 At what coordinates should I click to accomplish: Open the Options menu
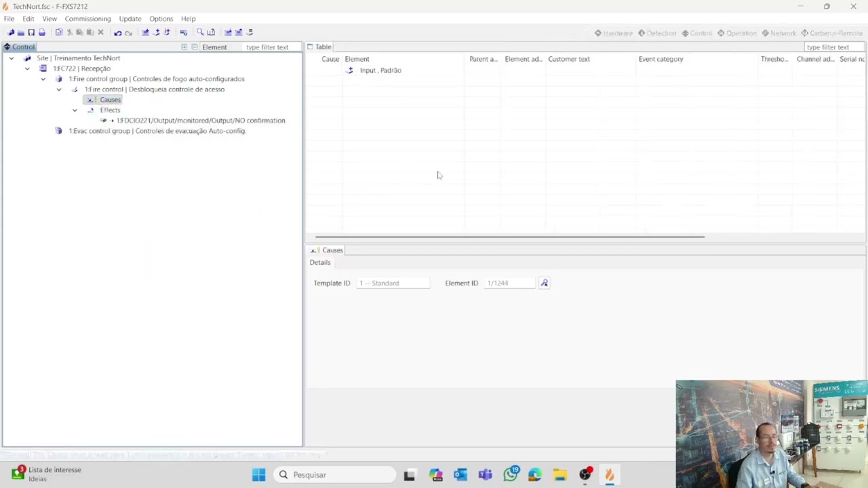click(x=161, y=19)
